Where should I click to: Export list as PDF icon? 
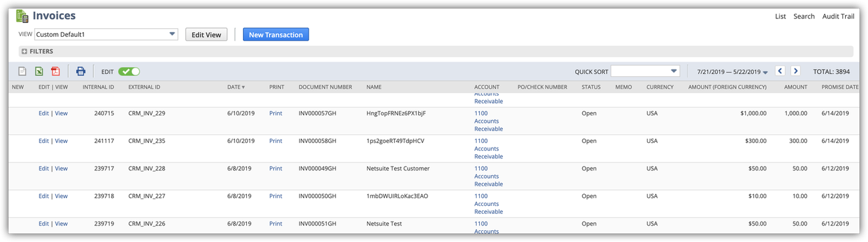tap(56, 71)
